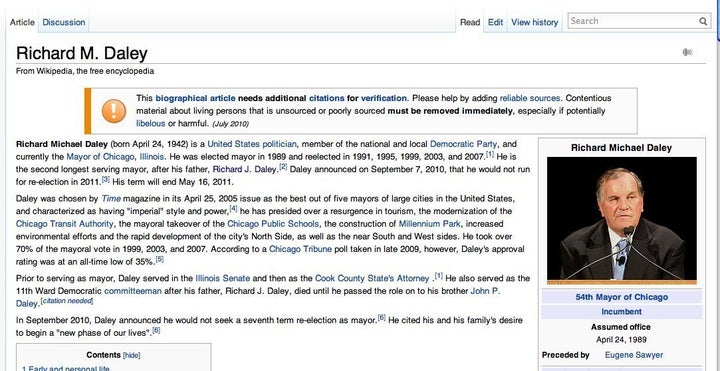Open the reliable sources link
The height and width of the screenshot is (371, 720).
pyautogui.click(x=530, y=98)
